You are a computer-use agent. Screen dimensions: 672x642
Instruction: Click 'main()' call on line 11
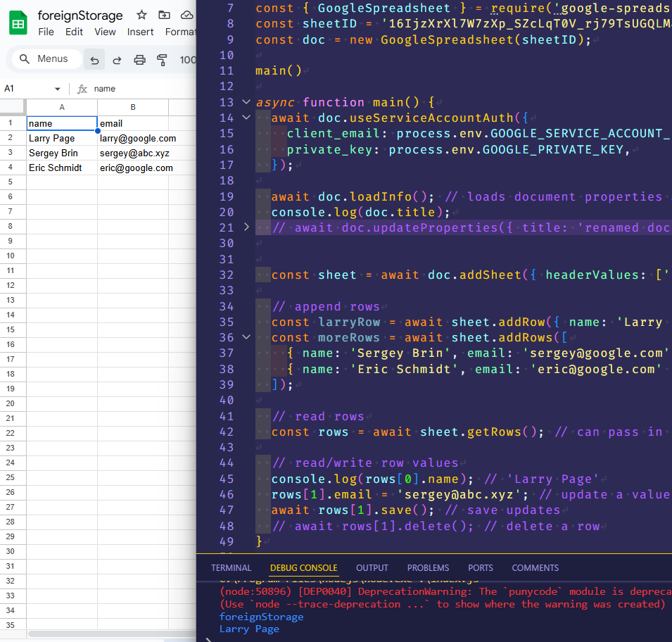[279, 71]
